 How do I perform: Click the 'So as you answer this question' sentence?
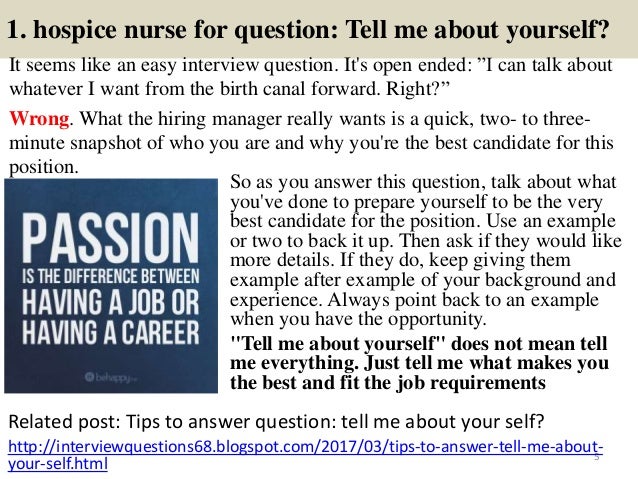[x=423, y=182]
